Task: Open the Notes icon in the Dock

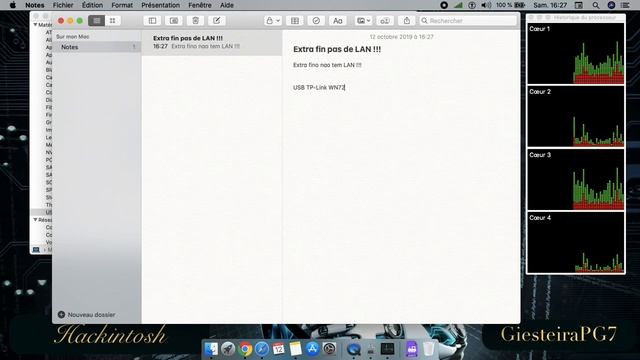Action: click(x=296, y=349)
